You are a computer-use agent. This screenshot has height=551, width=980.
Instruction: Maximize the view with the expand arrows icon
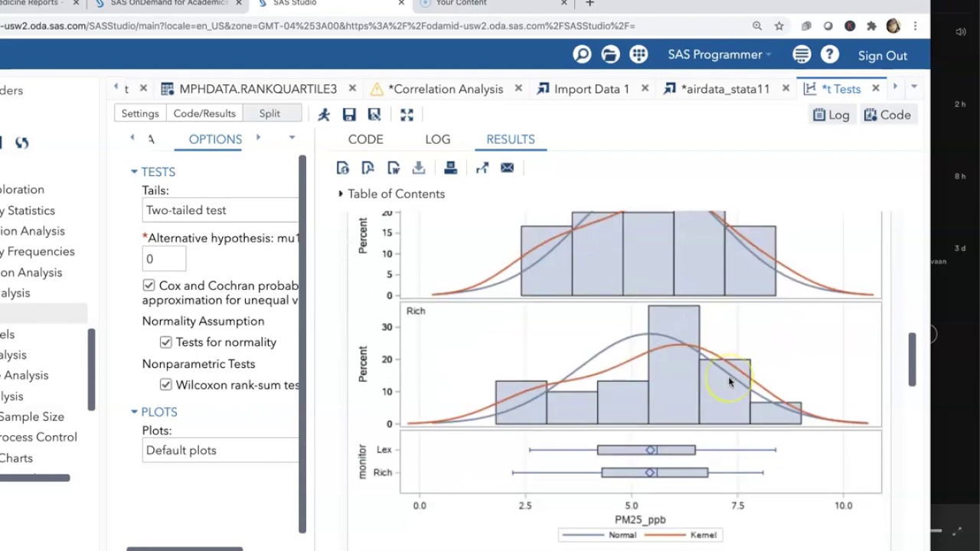(x=407, y=114)
